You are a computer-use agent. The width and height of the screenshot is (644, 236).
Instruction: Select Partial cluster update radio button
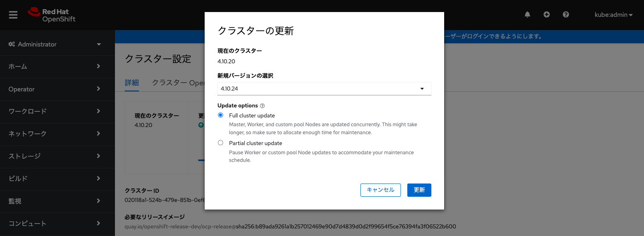220,143
